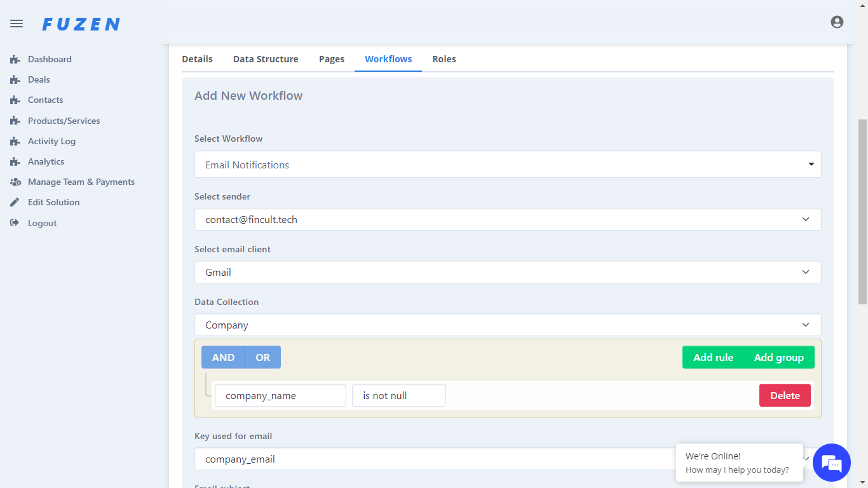Expand the Select Workflow dropdown
The width and height of the screenshot is (868, 488).
(507, 165)
